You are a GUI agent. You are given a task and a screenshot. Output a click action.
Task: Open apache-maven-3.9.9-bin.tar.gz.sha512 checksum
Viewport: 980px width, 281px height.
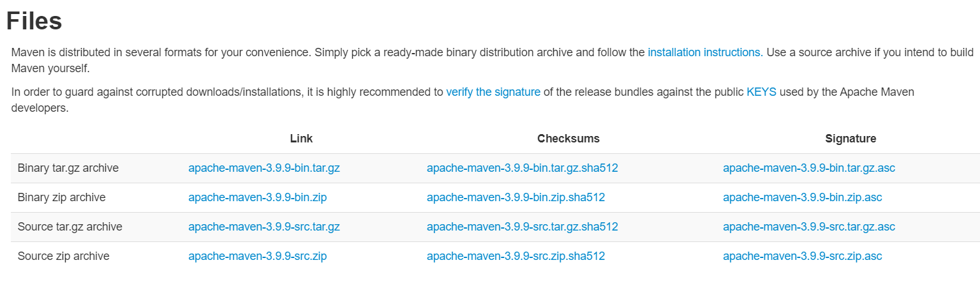522,169
